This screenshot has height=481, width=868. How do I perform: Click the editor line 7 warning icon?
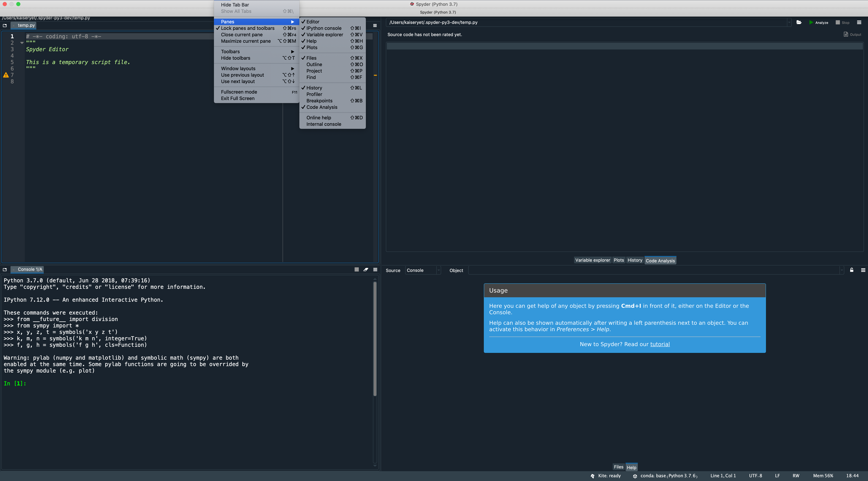point(6,75)
